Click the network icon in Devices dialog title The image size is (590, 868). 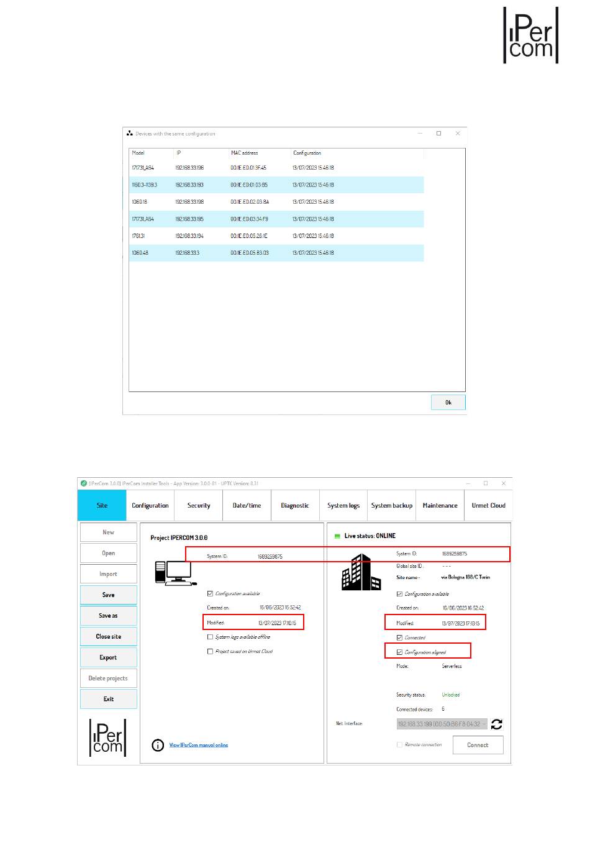(130, 134)
